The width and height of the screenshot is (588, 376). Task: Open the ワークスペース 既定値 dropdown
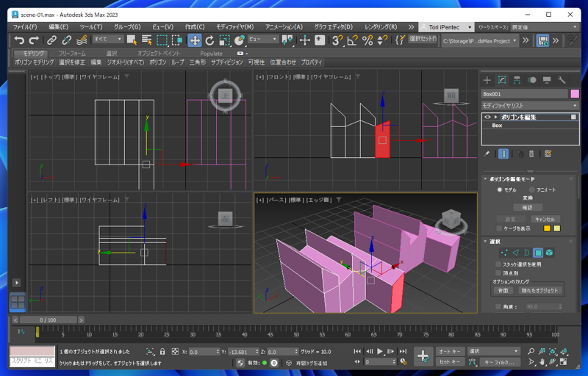tap(544, 27)
